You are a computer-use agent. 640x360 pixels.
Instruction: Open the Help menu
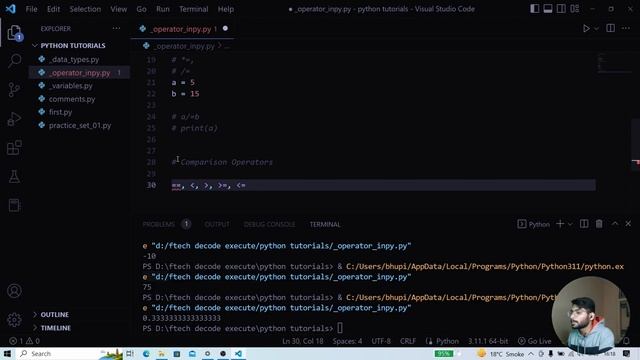tap(225, 9)
